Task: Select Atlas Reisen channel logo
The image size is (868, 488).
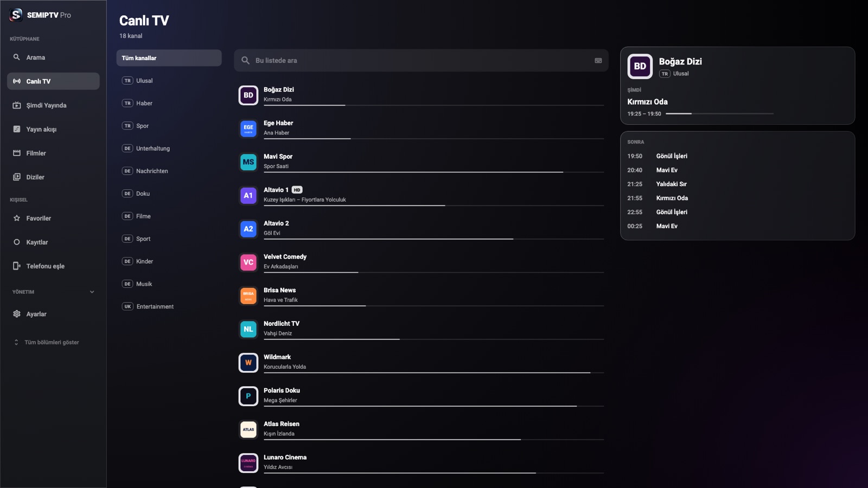Action: click(x=248, y=429)
